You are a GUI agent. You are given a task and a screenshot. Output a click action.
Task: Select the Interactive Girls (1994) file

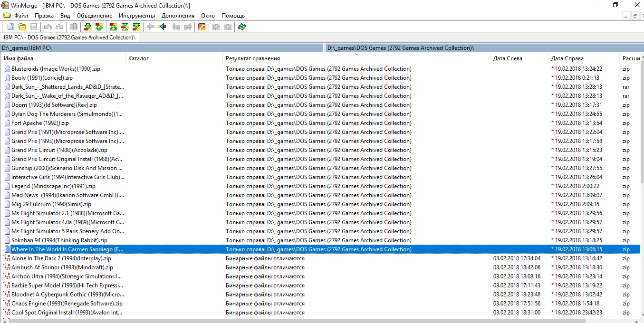point(68,177)
